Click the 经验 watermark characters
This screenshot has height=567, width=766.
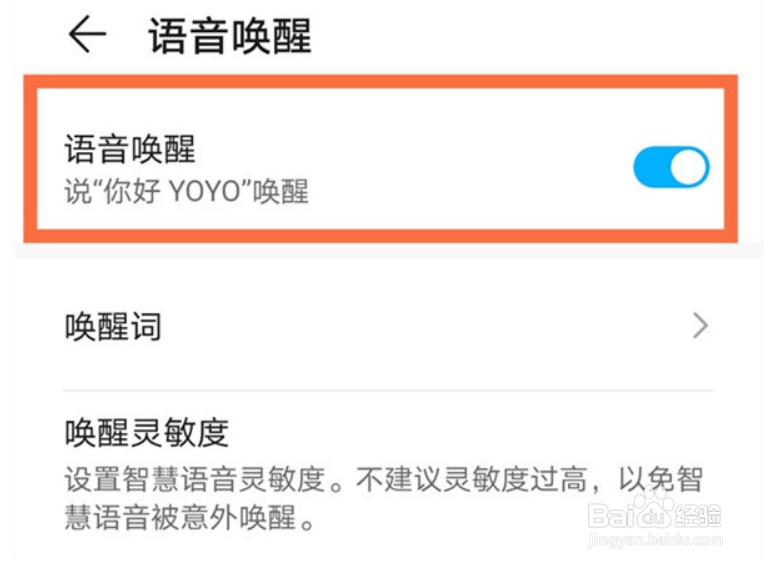tap(700, 514)
